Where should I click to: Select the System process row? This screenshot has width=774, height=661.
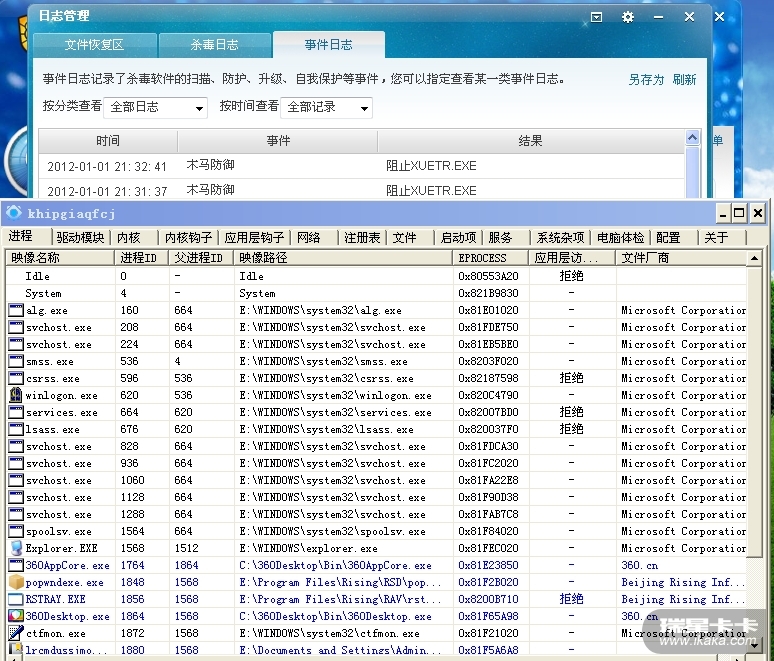(x=376, y=293)
